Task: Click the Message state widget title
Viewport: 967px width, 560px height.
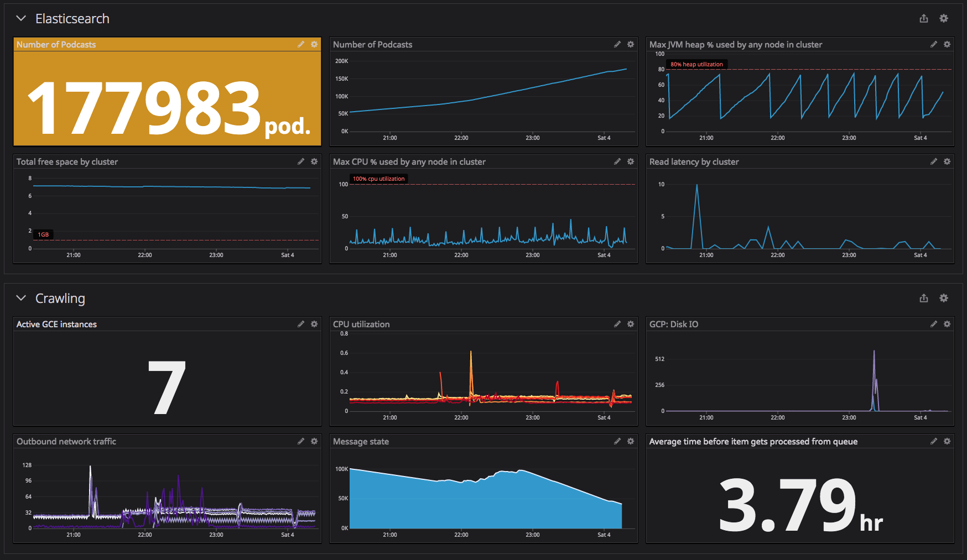Action: [361, 441]
